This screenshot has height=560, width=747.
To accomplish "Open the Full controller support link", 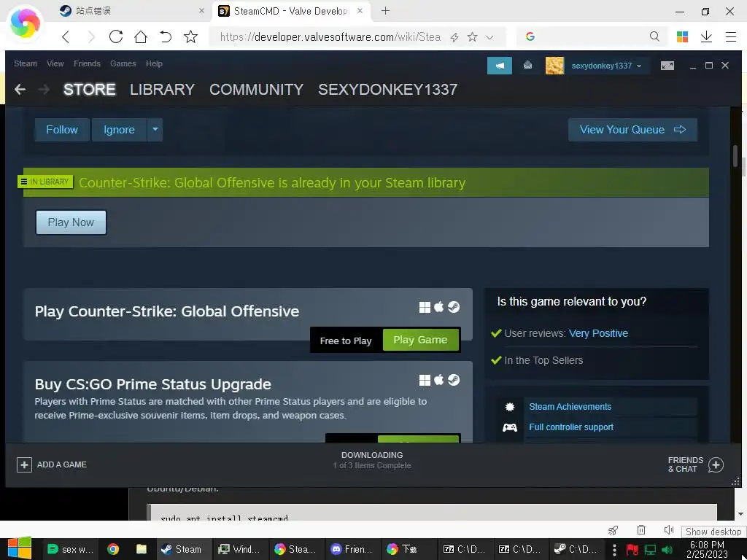I will tap(571, 427).
